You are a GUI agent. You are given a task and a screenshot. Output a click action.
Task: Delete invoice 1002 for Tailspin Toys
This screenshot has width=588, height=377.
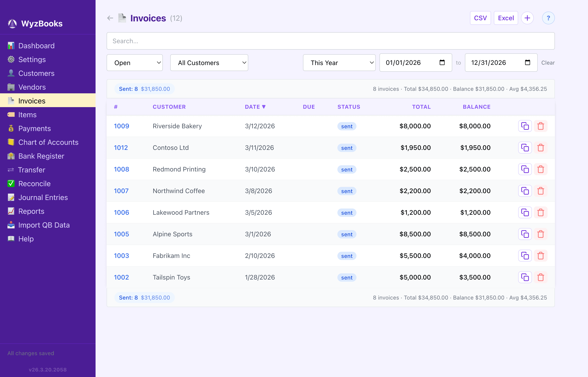(541, 277)
